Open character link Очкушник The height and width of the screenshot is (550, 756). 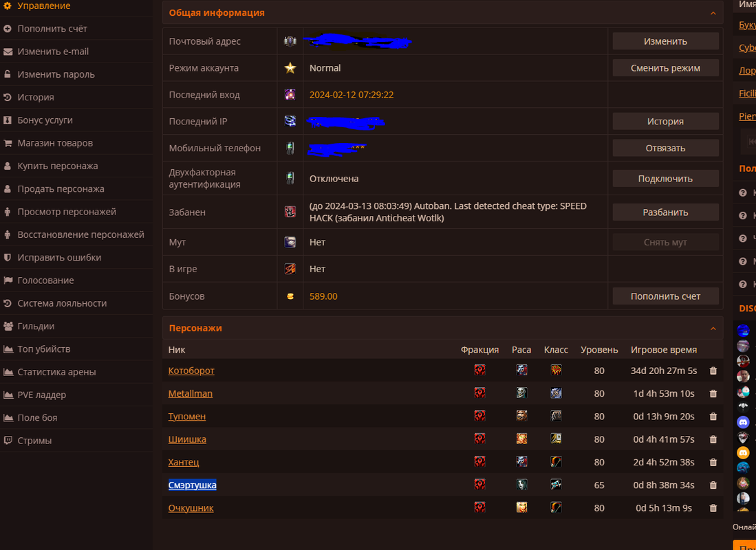(x=191, y=508)
